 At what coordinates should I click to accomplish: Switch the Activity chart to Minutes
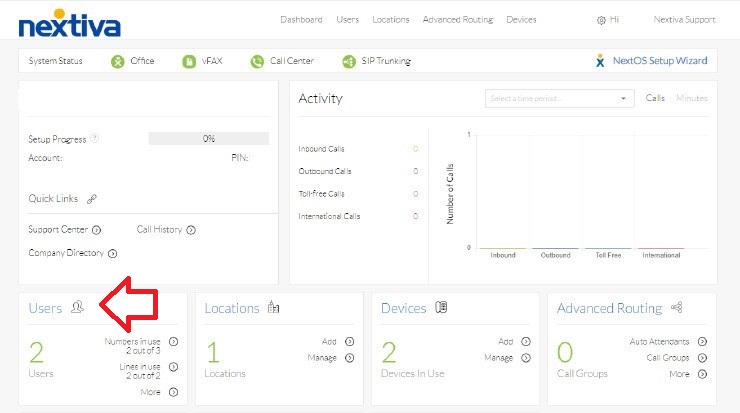[691, 98]
